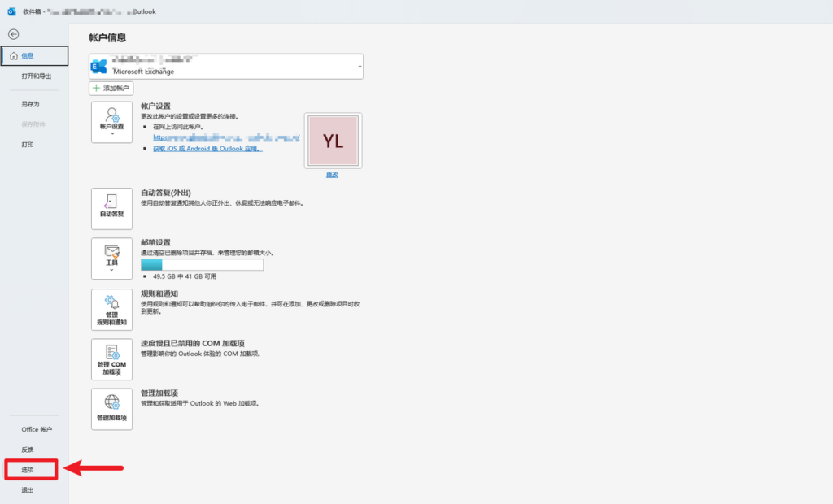Open Office 帐户 in the sidebar
Image resolution: width=833 pixels, height=504 pixels.
point(37,429)
